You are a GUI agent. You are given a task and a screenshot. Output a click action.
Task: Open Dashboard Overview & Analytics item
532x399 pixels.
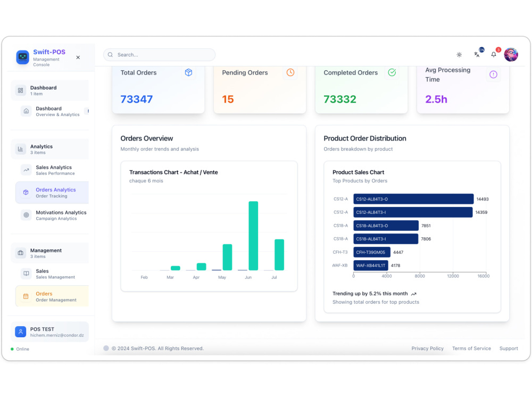point(54,111)
